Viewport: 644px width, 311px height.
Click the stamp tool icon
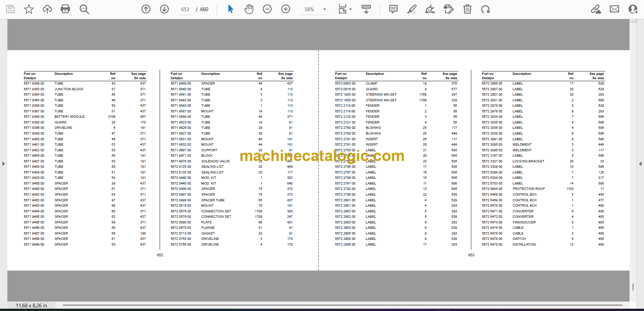[x=448, y=9]
